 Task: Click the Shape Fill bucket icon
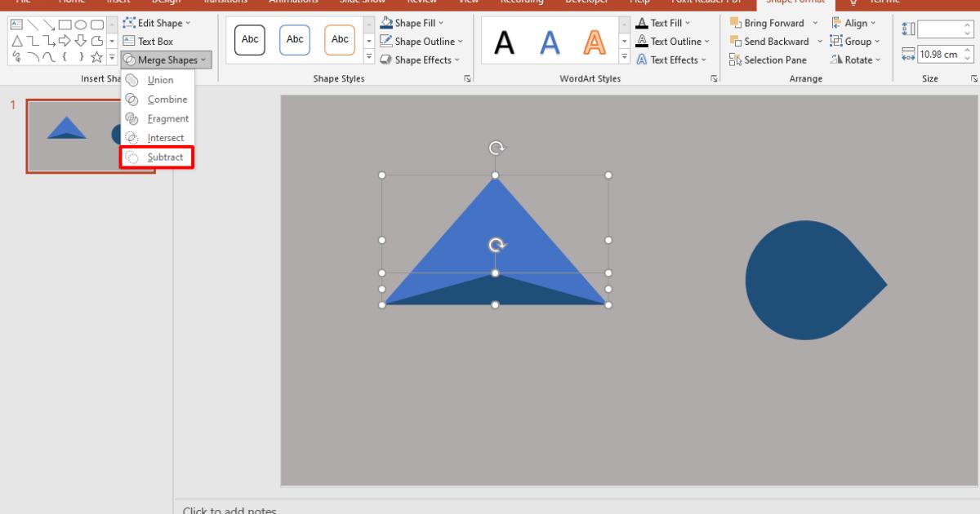[x=385, y=23]
